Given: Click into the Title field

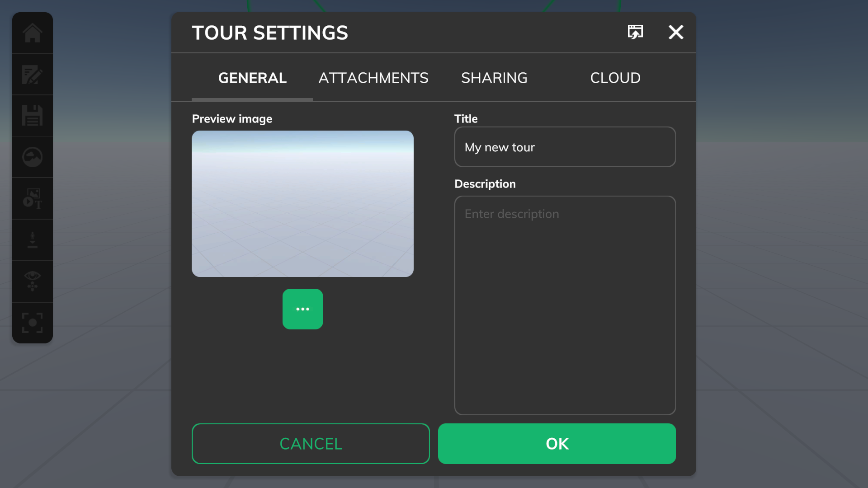Looking at the screenshot, I should coord(565,147).
